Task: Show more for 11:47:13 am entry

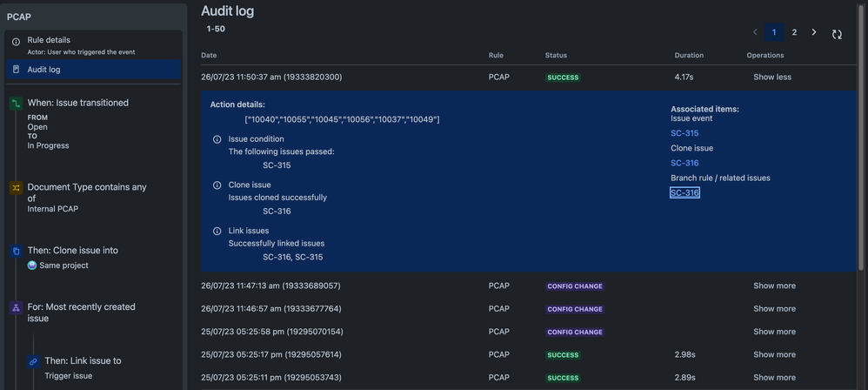Action: tap(774, 286)
